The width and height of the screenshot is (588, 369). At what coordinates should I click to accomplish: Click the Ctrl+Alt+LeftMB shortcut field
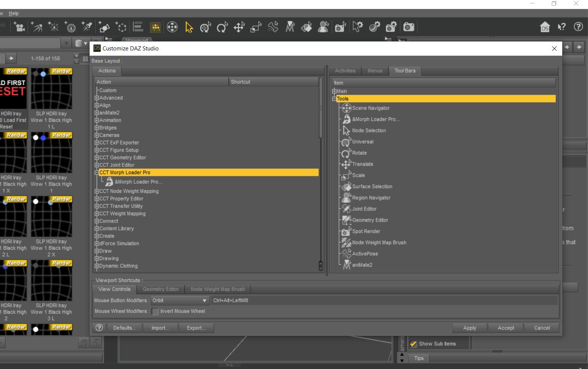click(x=385, y=300)
